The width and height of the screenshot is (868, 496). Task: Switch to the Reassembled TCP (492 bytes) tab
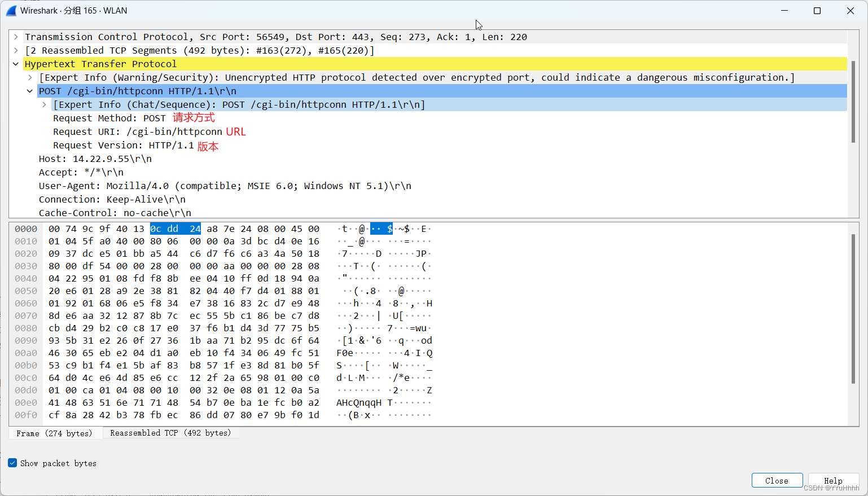coord(170,433)
